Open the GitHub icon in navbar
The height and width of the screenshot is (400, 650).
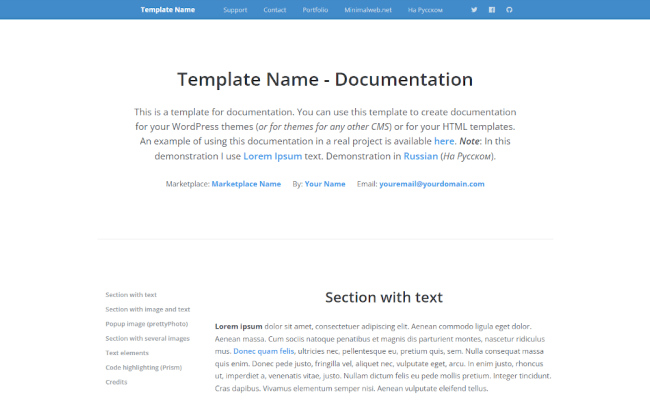509,10
